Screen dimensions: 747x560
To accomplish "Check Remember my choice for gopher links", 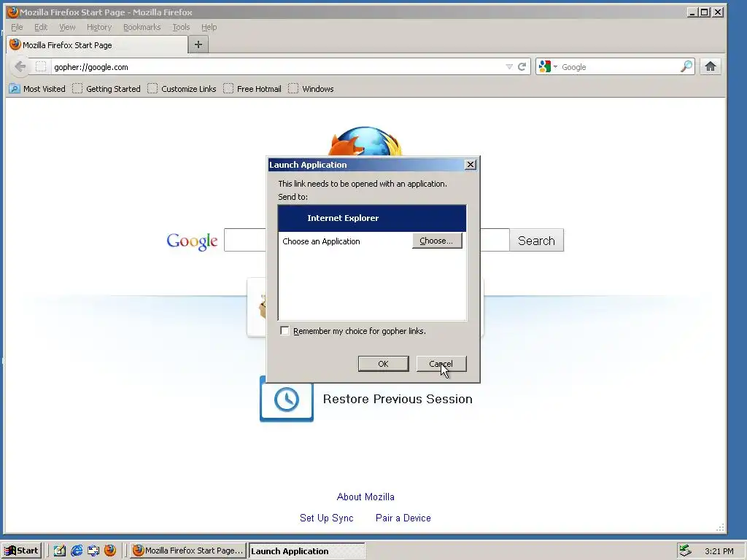I will pyautogui.click(x=285, y=331).
